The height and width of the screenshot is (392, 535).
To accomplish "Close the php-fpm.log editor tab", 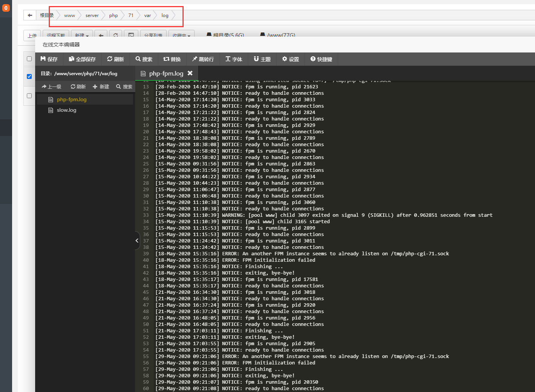I will tap(190, 73).
